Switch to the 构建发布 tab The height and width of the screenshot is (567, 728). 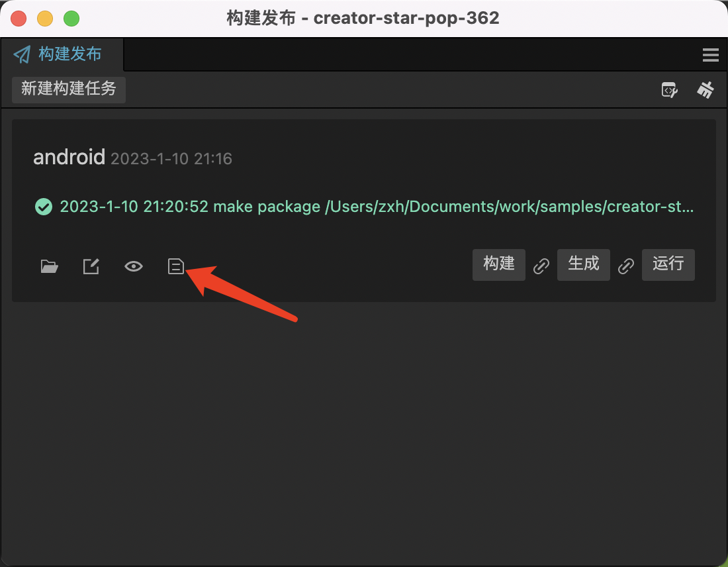point(61,55)
